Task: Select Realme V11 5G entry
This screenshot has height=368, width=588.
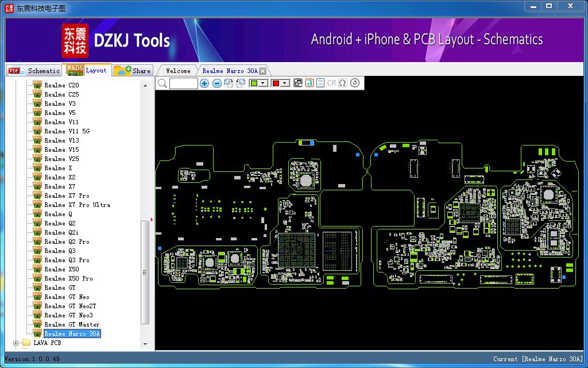Action: click(x=67, y=132)
